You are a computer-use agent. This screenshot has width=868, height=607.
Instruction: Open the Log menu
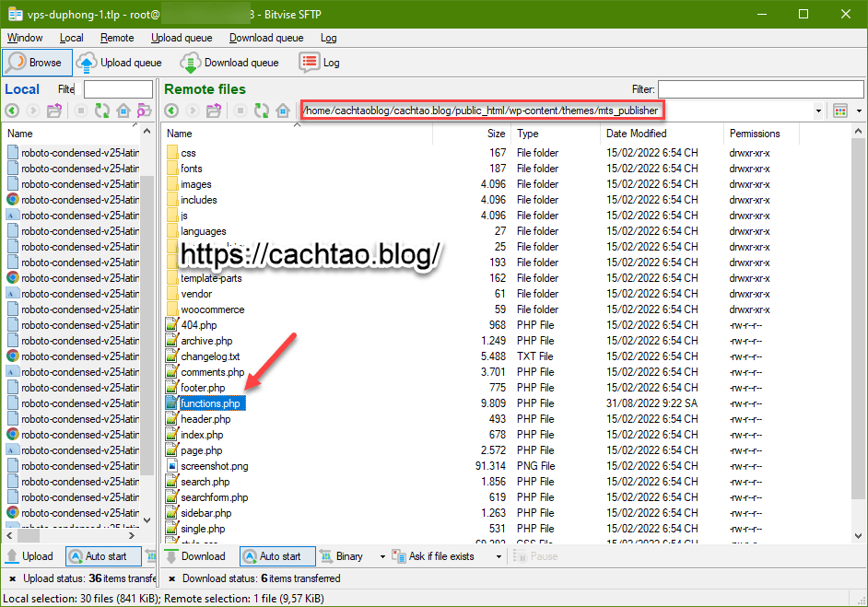tap(328, 38)
